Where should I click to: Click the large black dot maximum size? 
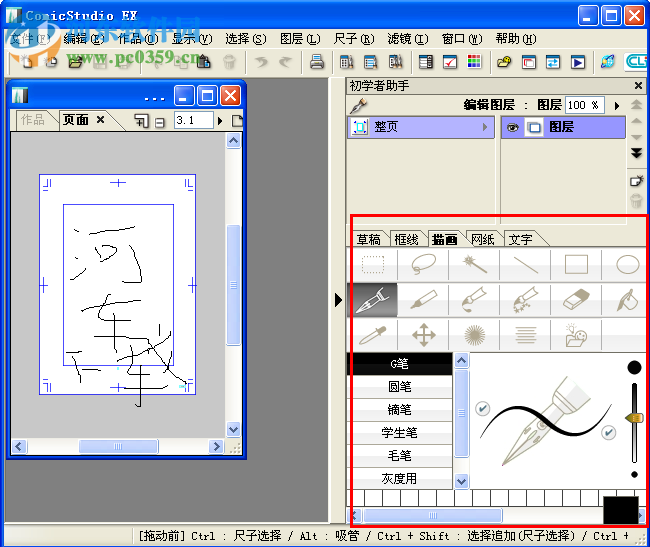pos(634,367)
